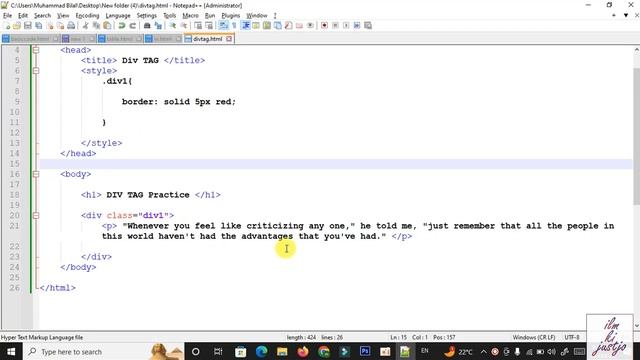The height and width of the screenshot is (360, 640).
Task: Start macro recording with the red Record icon
Action: click(x=324, y=26)
